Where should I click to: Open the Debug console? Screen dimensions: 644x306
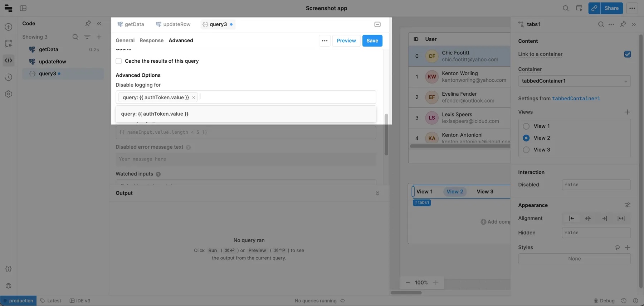[x=604, y=301]
